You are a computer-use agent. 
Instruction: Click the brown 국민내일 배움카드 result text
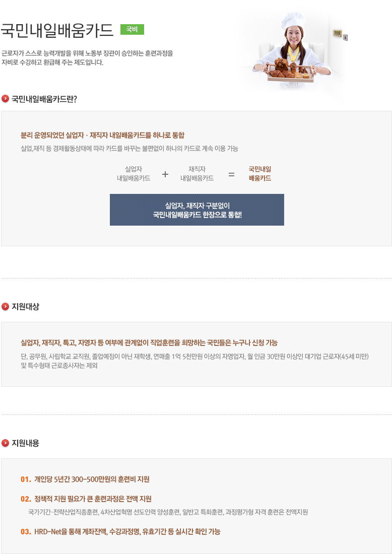click(260, 174)
